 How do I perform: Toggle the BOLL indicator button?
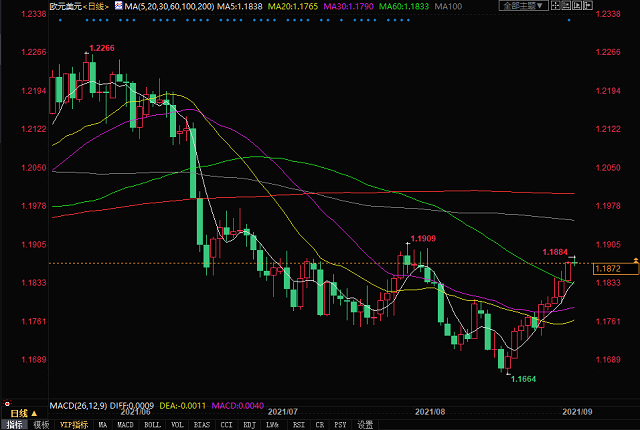tap(151, 424)
